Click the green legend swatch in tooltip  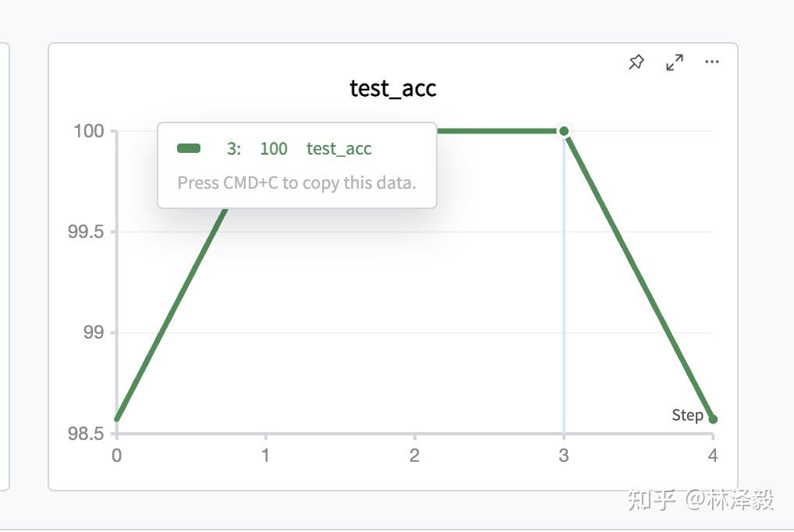189,149
